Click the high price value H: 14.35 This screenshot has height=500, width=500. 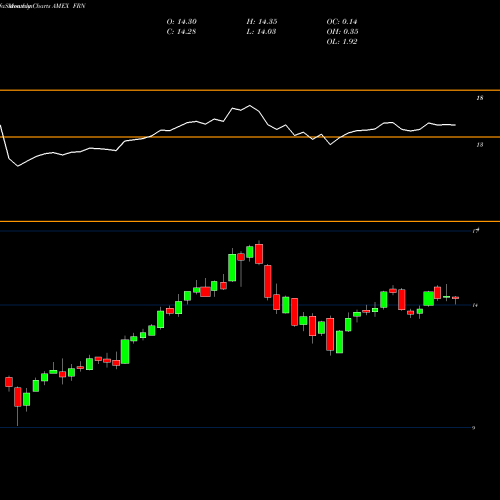click(x=262, y=22)
